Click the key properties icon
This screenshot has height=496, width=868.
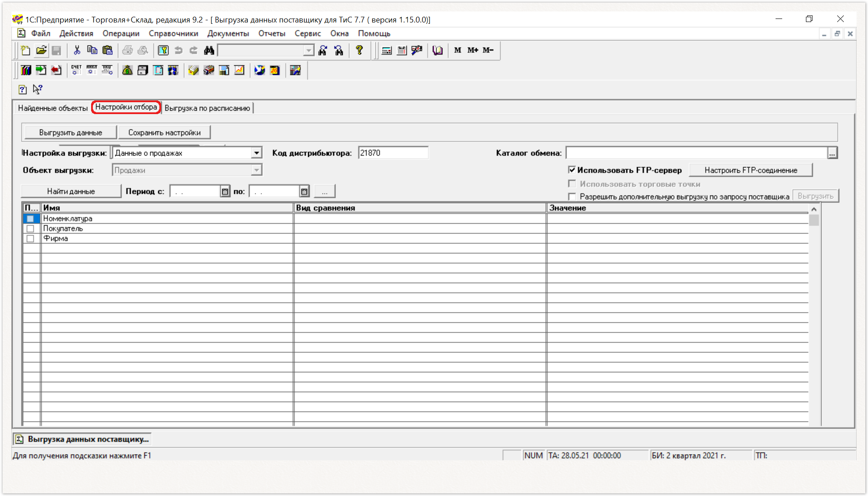tap(163, 50)
